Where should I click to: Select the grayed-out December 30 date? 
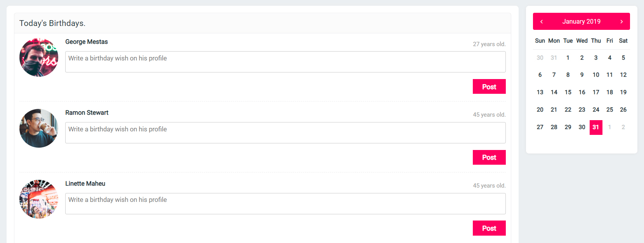(540, 58)
